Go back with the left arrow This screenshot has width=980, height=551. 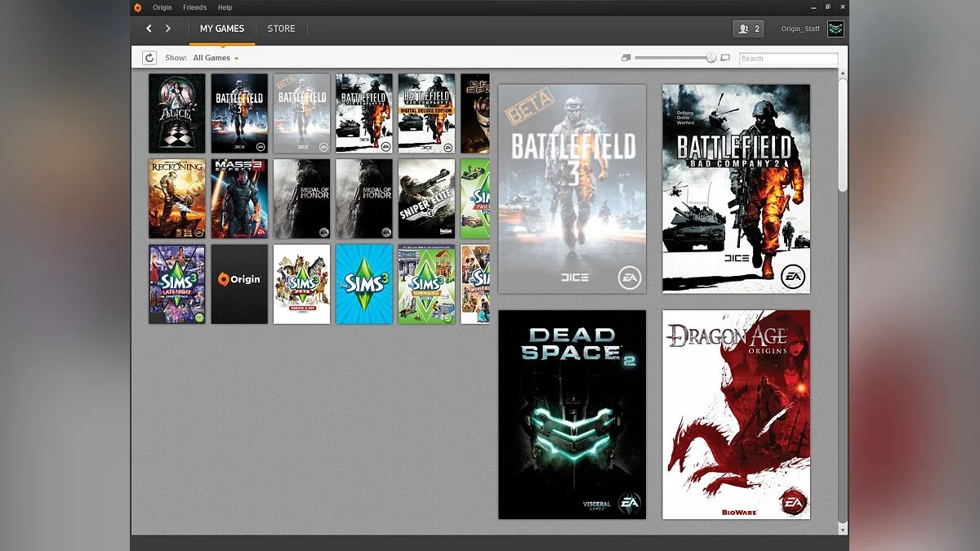click(x=149, y=29)
